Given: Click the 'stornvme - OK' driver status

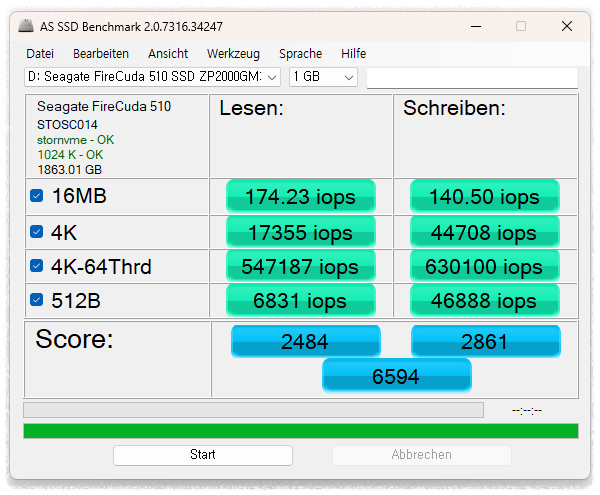Looking at the screenshot, I should (75, 140).
